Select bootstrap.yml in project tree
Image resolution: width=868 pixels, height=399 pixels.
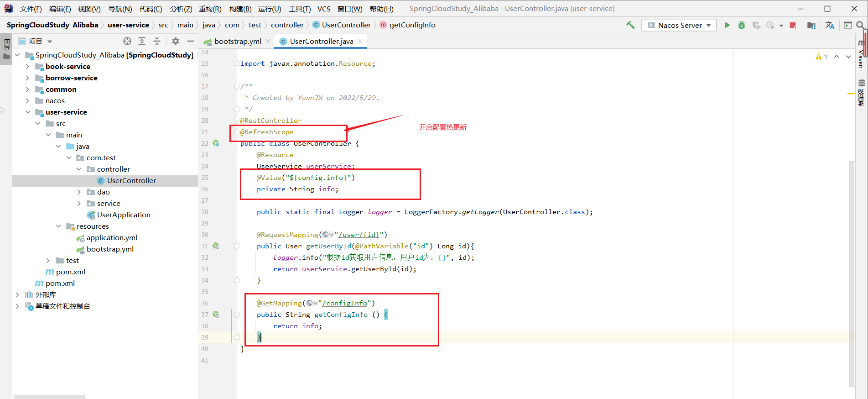coord(110,249)
